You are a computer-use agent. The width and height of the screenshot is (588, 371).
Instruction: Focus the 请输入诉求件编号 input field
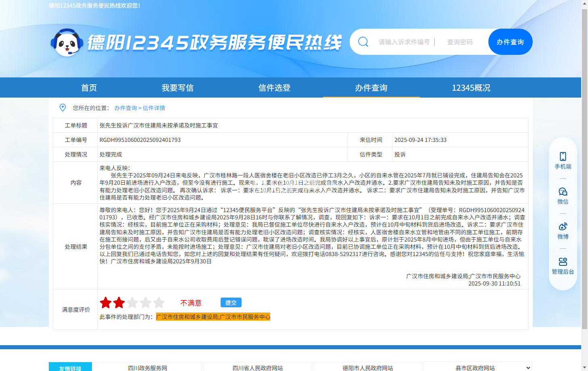[404, 42]
